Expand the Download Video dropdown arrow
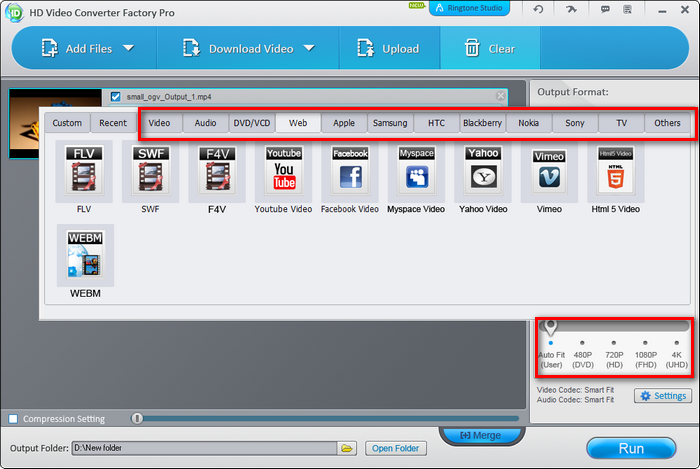Image resolution: width=700 pixels, height=469 pixels. point(309,48)
